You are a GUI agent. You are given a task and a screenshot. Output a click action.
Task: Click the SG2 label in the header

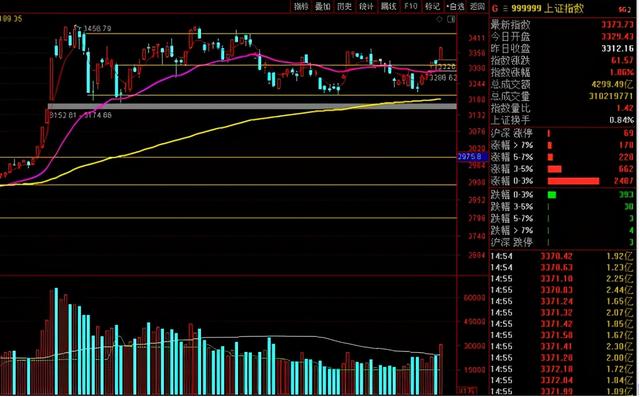click(x=624, y=9)
